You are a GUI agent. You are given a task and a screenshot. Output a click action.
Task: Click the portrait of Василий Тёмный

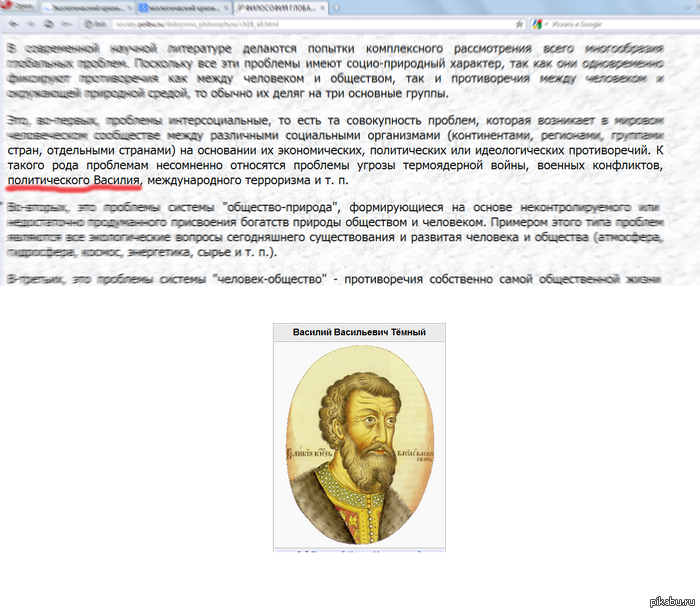click(359, 445)
